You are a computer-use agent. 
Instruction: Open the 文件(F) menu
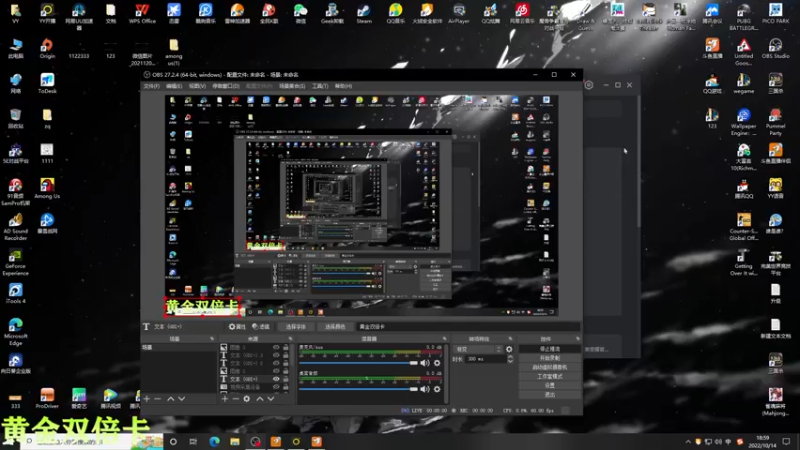pyautogui.click(x=151, y=86)
